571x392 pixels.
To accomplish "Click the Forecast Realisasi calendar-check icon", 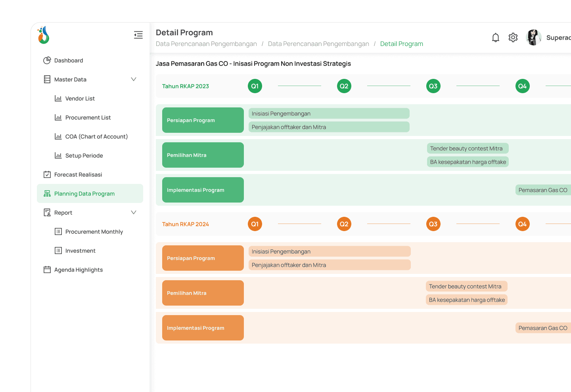I will [x=47, y=174].
